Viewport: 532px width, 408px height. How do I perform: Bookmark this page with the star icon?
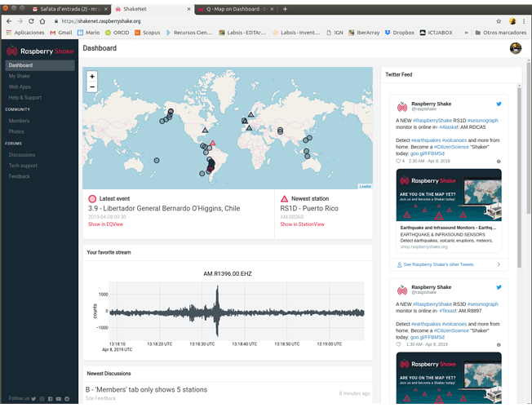(499, 21)
